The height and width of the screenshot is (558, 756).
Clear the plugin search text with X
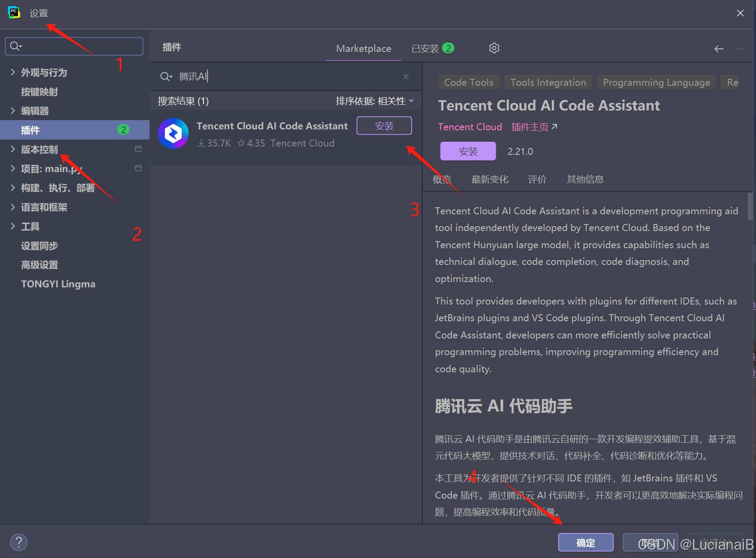(406, 77)
